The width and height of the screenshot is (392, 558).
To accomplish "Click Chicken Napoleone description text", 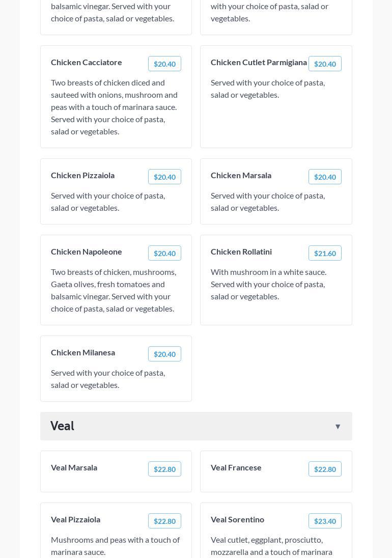I will 113,290.
